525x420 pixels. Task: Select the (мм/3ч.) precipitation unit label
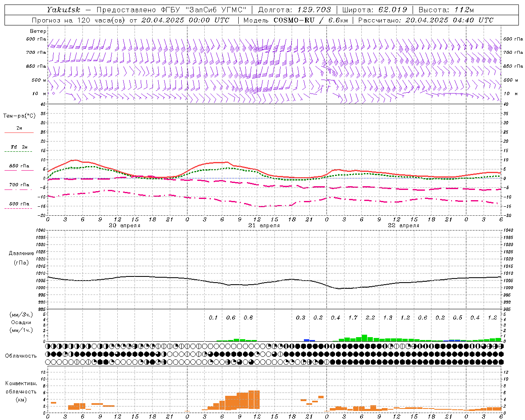click(21, 315)
